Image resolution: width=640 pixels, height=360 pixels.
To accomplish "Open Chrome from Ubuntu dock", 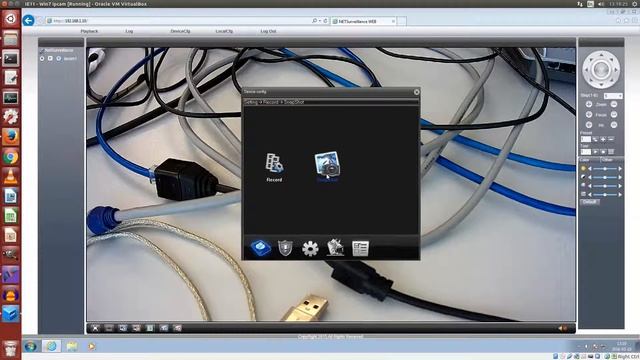I will 11,157.
